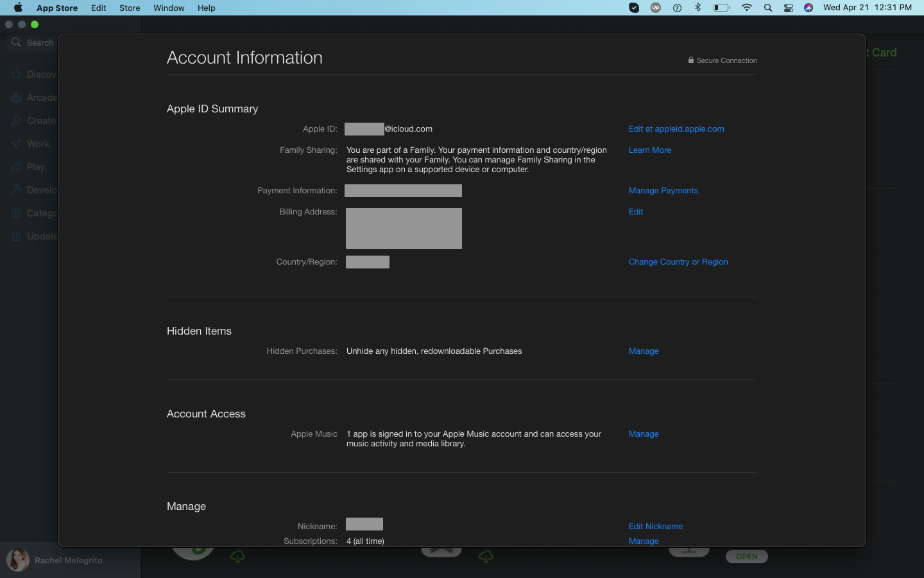Image resolution: width=924 pixels, height=578 pixels.
Task: Click the date and time
Action: click(x=868, y=8)
